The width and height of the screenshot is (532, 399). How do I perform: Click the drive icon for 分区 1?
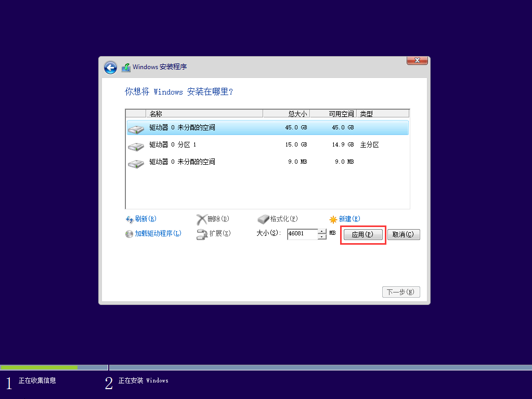tap(136, 146)
